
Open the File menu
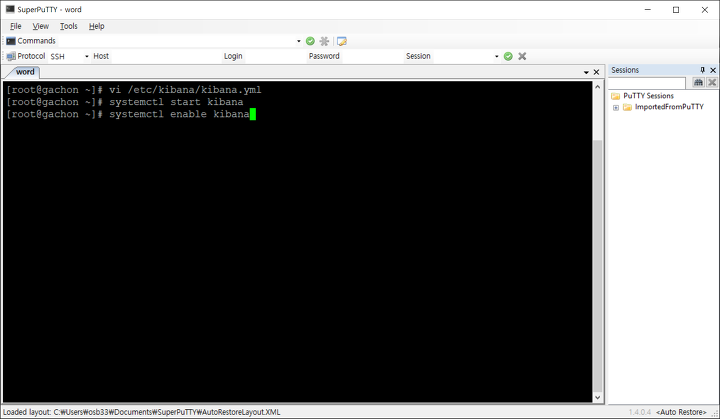pyautogui.click(x=16, y=26)
